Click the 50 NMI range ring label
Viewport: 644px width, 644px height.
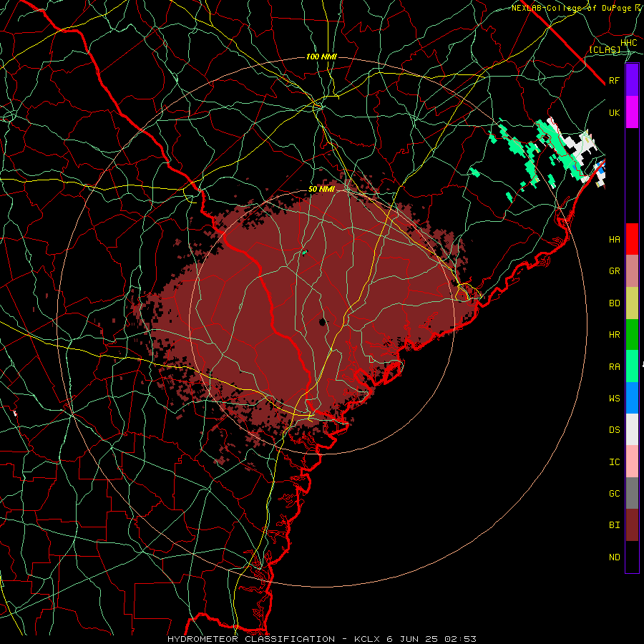(x=321, y=190)
